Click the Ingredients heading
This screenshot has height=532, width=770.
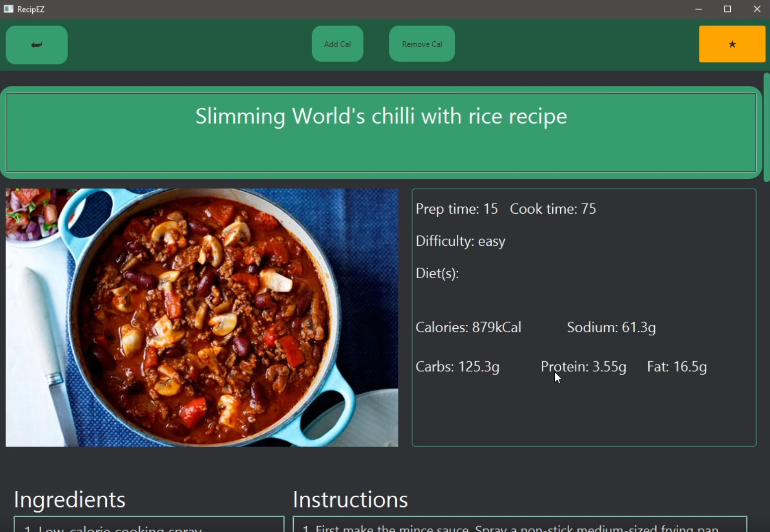click(70, 500)
